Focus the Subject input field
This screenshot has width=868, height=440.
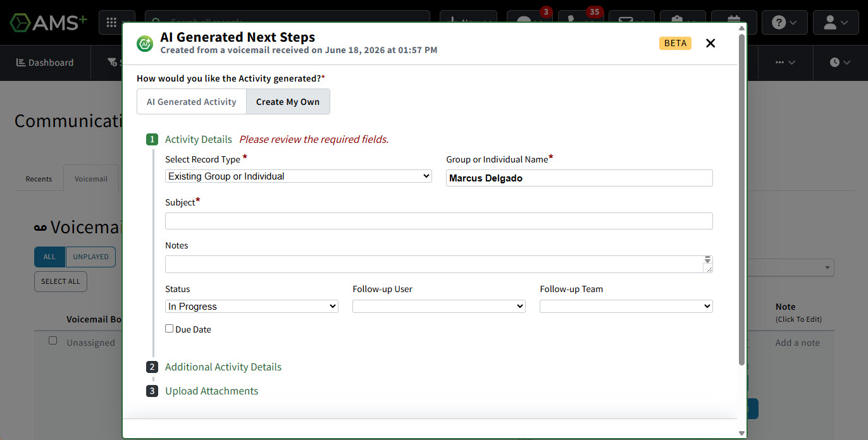click(439, 221)
